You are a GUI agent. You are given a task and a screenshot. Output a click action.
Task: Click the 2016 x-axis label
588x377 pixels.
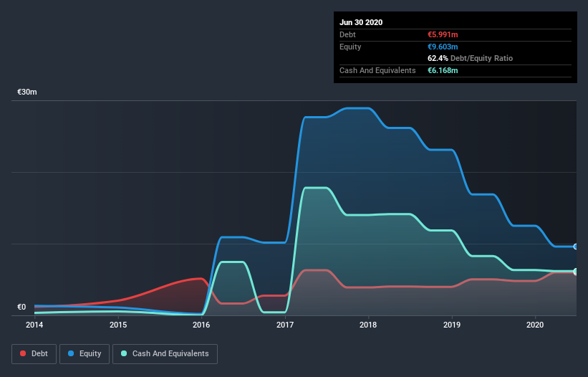[x=201, y=325]
